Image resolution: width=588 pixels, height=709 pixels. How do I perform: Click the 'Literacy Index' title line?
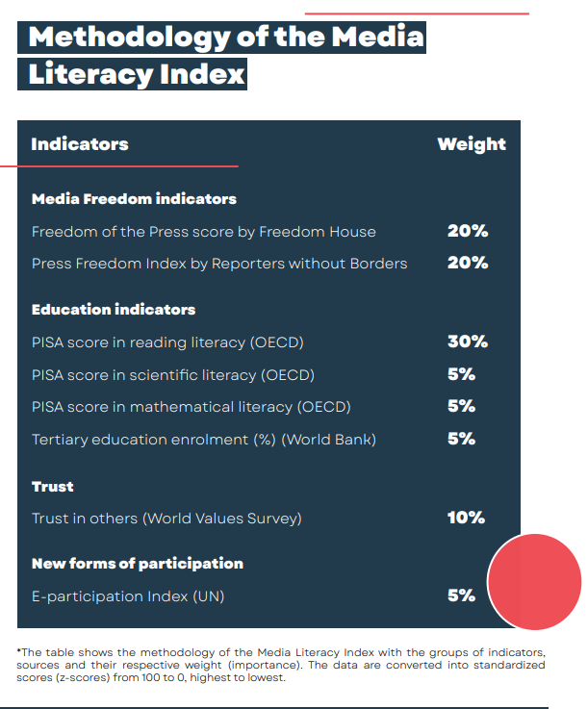(132, 74)
